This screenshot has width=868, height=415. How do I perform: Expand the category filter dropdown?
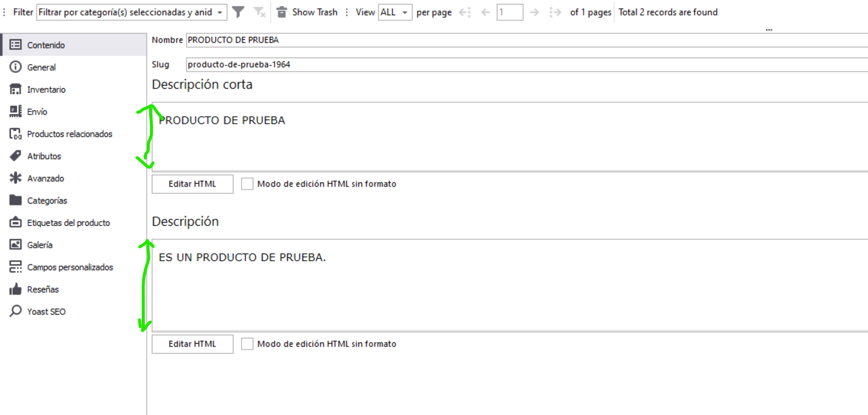point(220,12)
